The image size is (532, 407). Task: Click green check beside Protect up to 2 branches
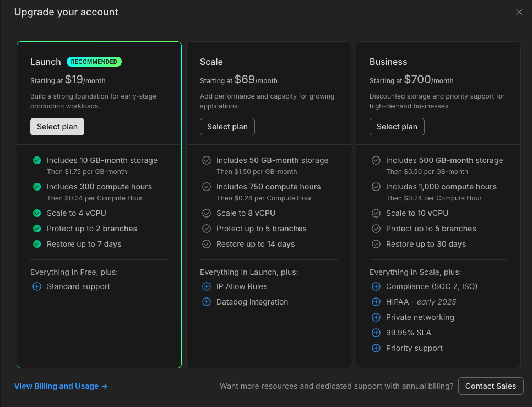[37, 229]
